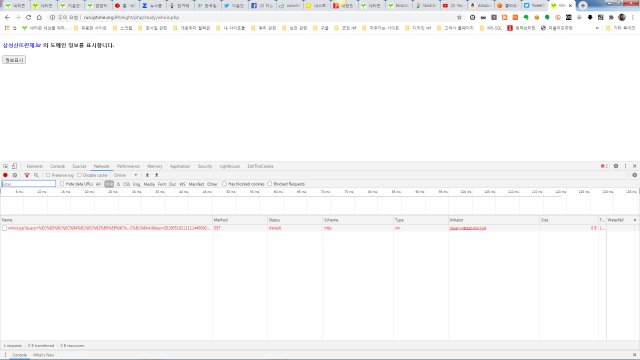Open network search with the magnifier icon
The width and height of the screenshot is (640, 360).
coord(36,175)
